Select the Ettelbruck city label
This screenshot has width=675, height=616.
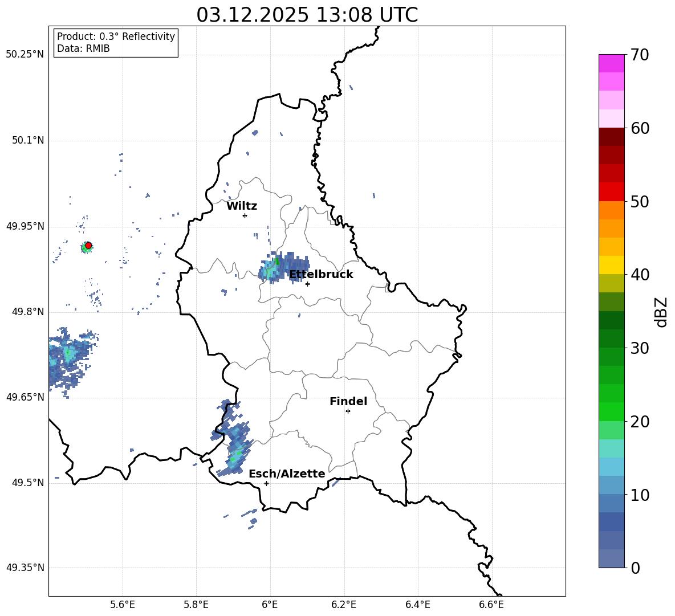click(321, 275)
